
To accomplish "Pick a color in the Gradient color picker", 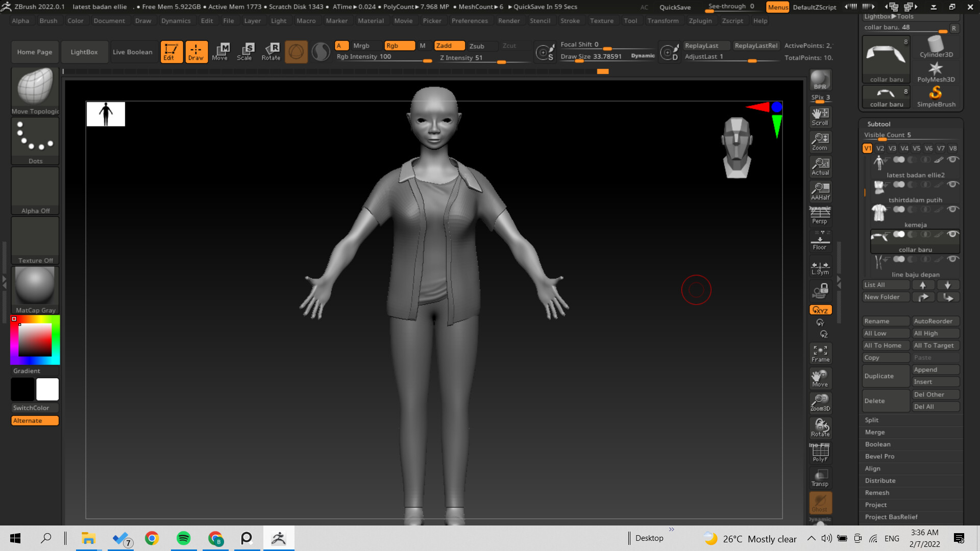I will pyautogui.click(x=34, y=339).
